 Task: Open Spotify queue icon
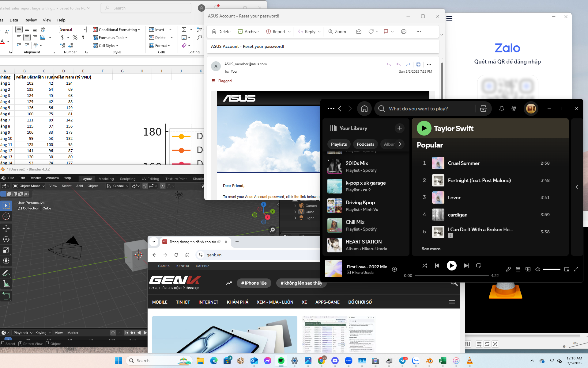(x=518, y=269)
